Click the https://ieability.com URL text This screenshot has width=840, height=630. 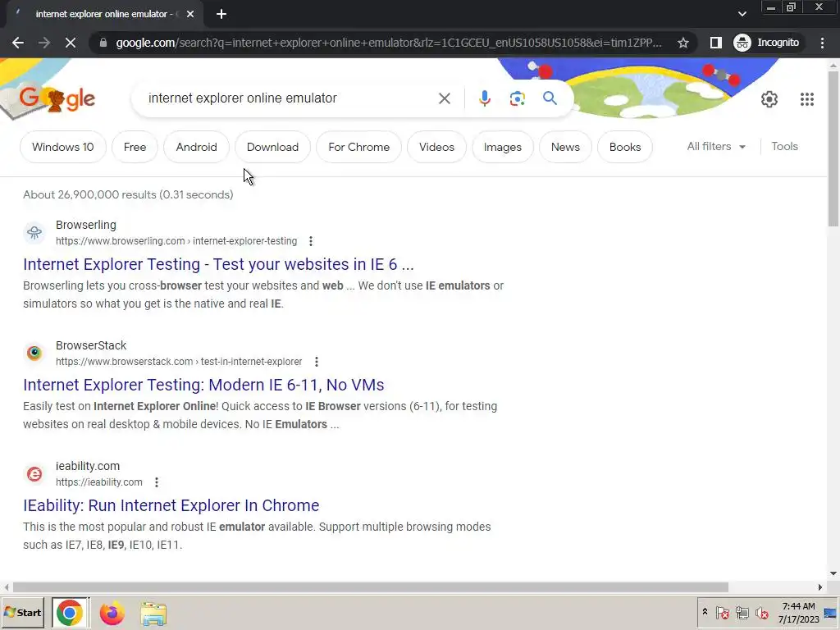(99, 482)
